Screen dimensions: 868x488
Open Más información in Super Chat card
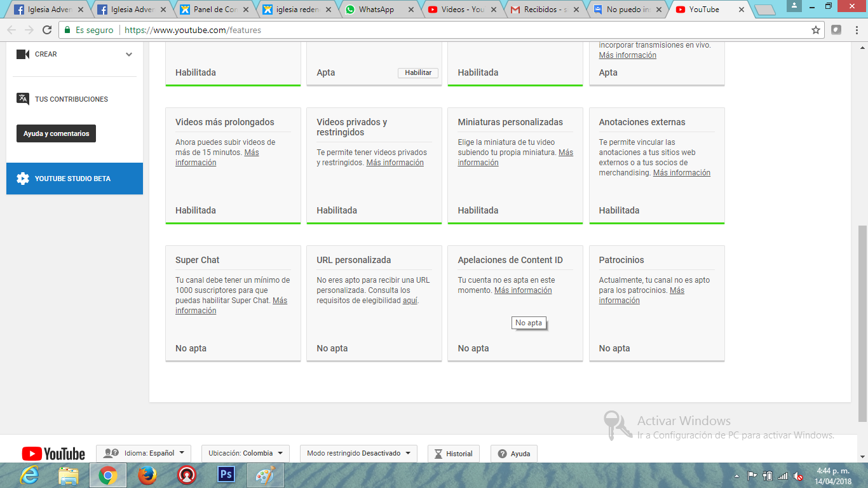(231, 306)
